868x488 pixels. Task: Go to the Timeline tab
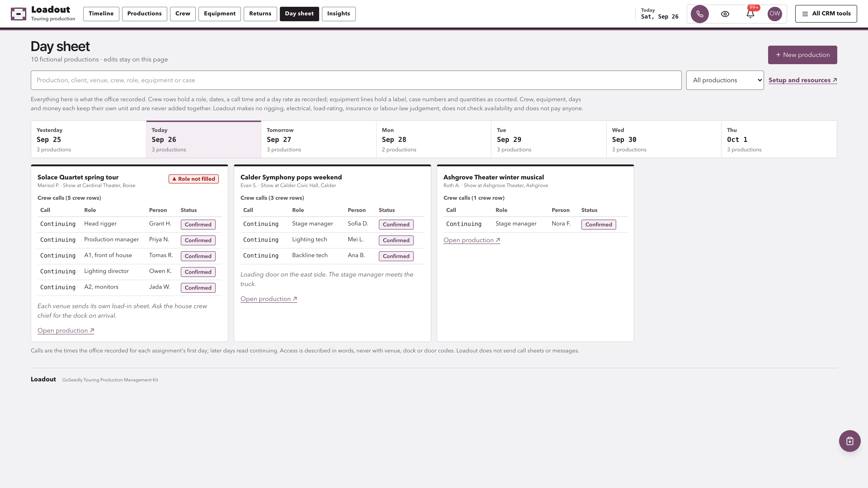tap(101, 14)
